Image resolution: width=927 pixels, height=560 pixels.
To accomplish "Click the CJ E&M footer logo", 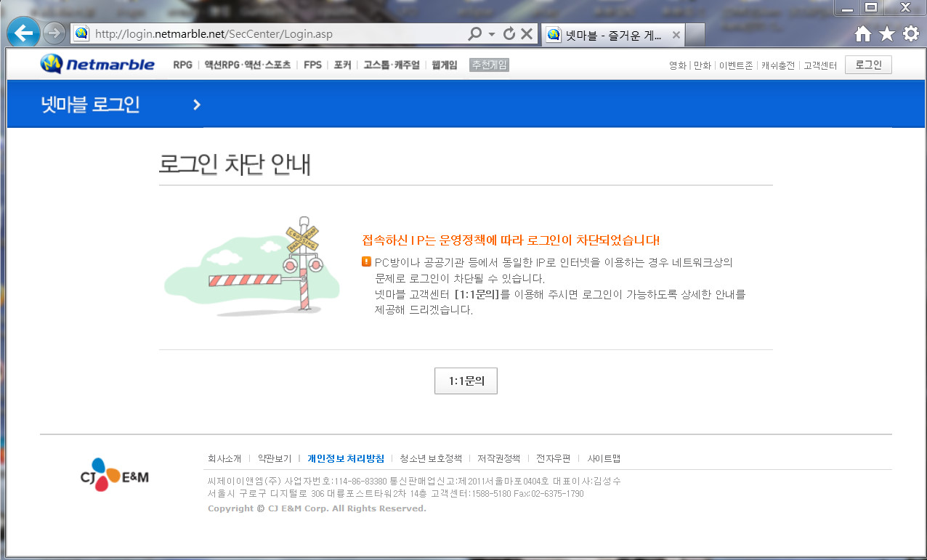I will [114, 475].
